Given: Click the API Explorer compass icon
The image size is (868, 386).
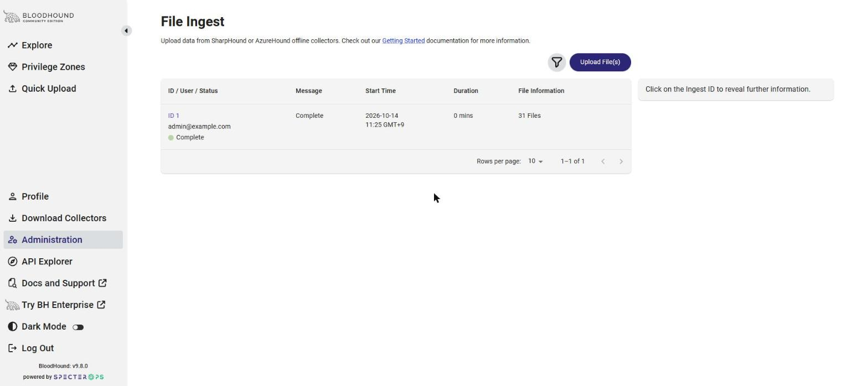Looking at the screenshot, I should (12, 262).
